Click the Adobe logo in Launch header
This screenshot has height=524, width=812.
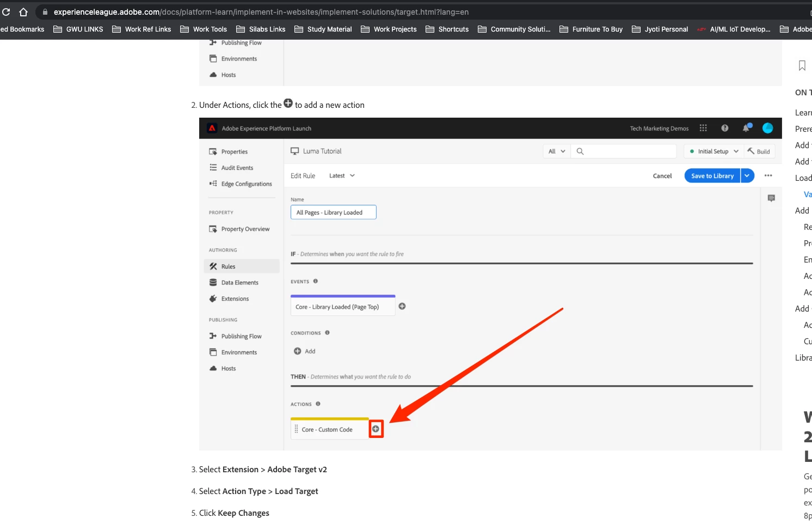(212, 129)
